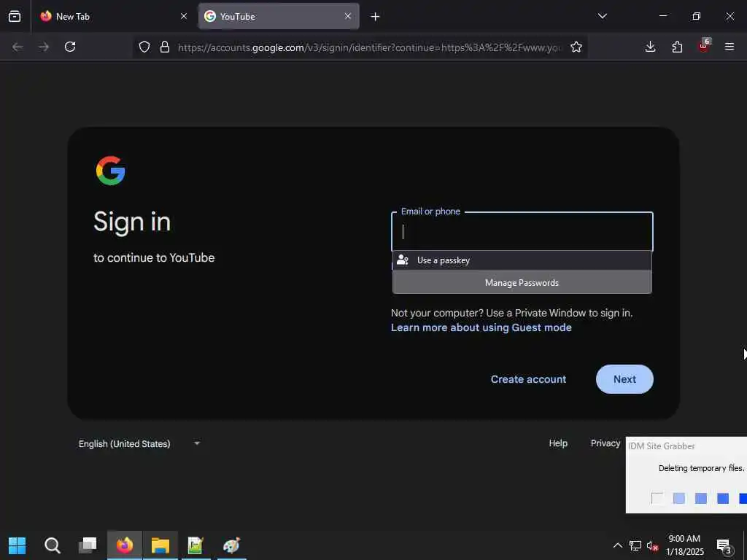
Task: Open Task View on taskbar
Action: [x=88, y=545]
